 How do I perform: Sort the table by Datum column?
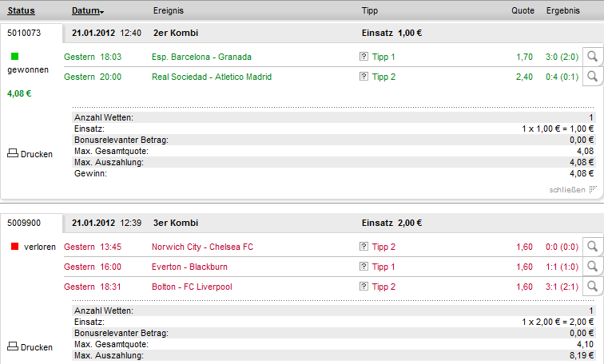[x=87, y=11]
